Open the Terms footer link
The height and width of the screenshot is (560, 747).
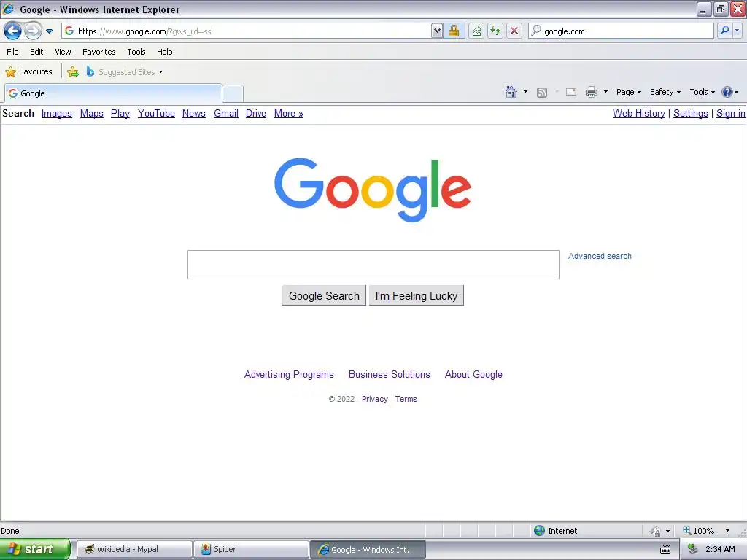[406, 399]
